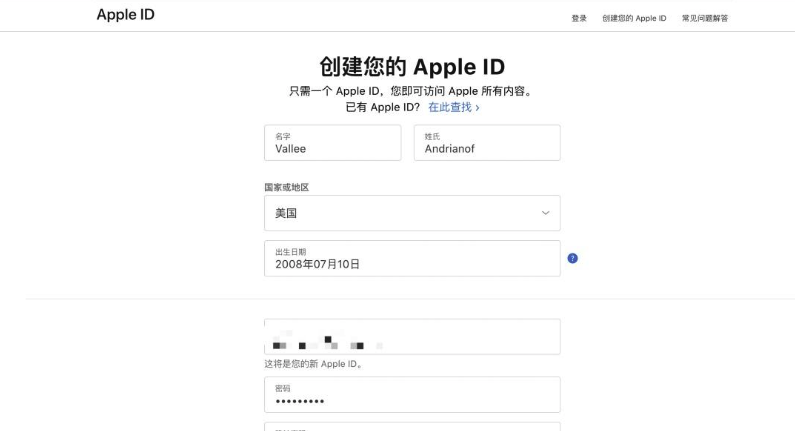
Task: Click the birthdate value 2008年07月10日
Action: [317, 264]
